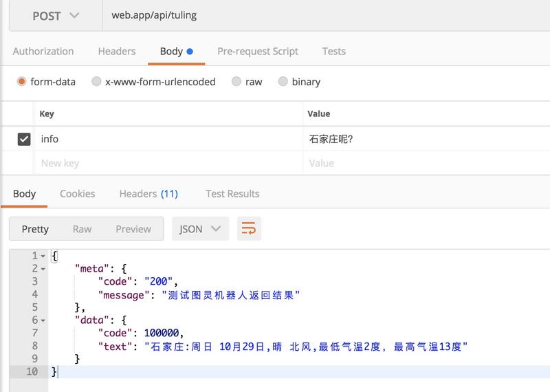Click the request URL field web.app/api/tuling
This screenshot has height=392, width=550.
326,15
